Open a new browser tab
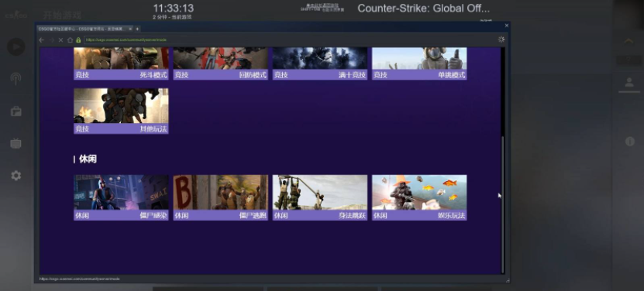This screenshot has height=291, width=644. 137,29
